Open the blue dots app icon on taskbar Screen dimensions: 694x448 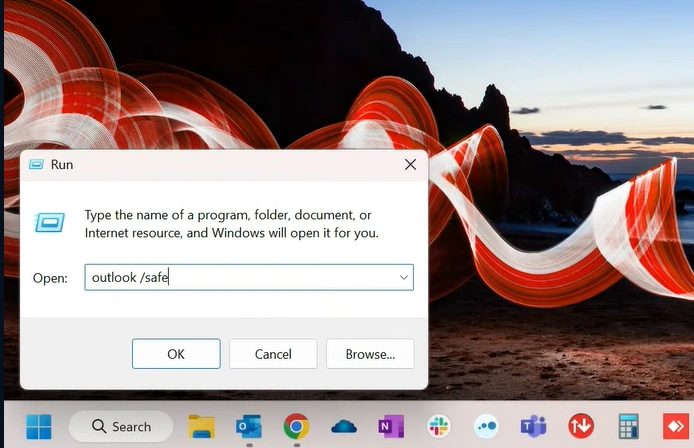pos(486,427)
